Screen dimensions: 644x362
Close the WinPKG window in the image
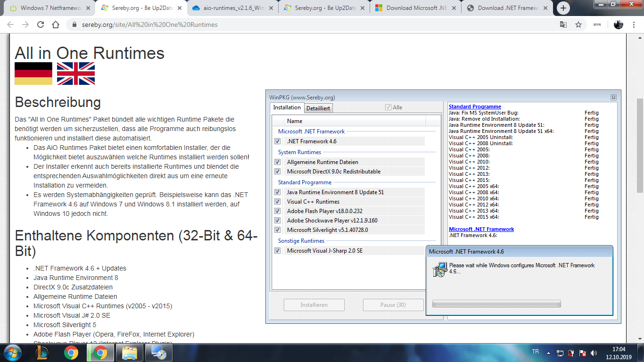pos(613,97)
